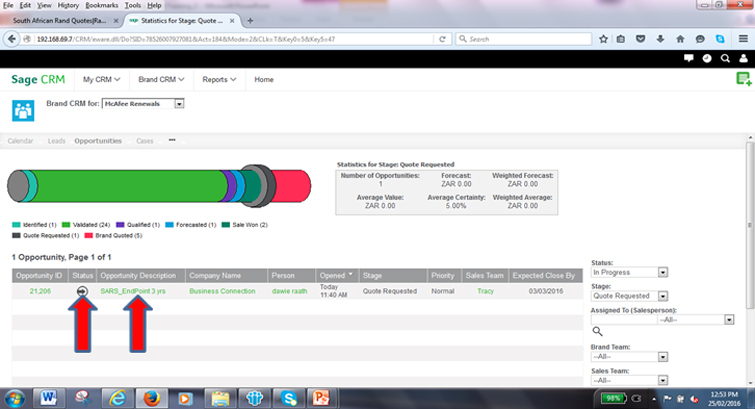
Task: Open the dawie raath person link
Action: coord(289,291)
